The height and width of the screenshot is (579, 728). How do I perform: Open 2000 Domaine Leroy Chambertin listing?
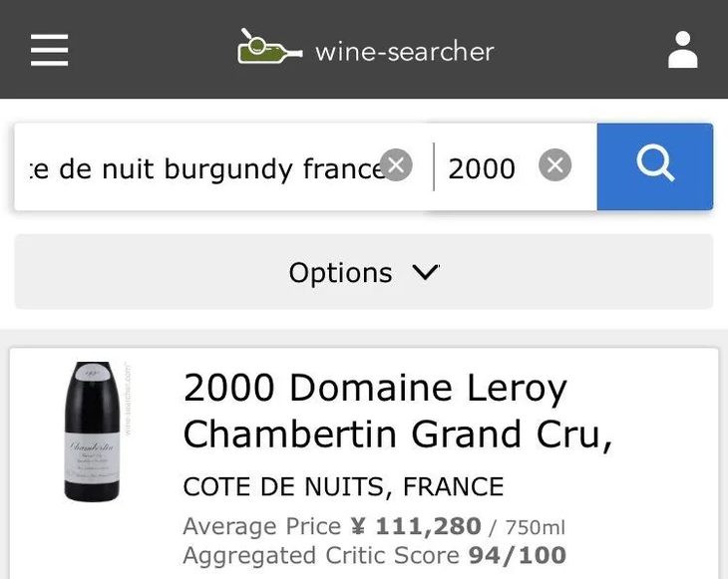(375, 388)
